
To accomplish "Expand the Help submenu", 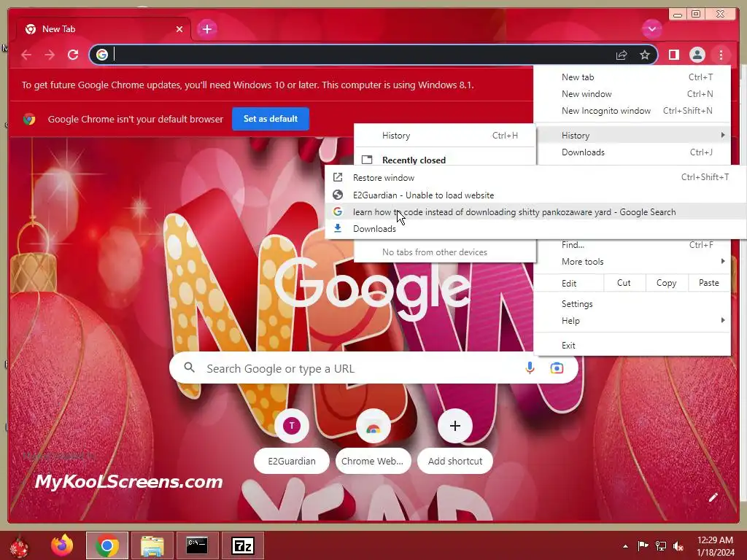I will pyautogui.click(x=632, y=321).
